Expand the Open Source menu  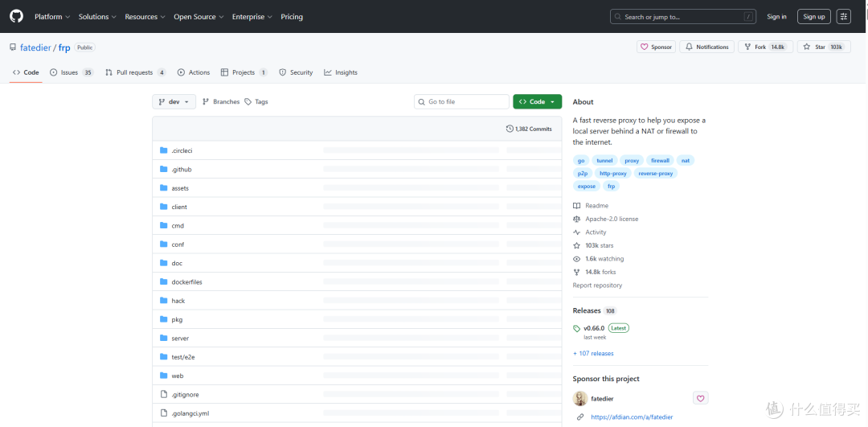[x=199, y=17]
